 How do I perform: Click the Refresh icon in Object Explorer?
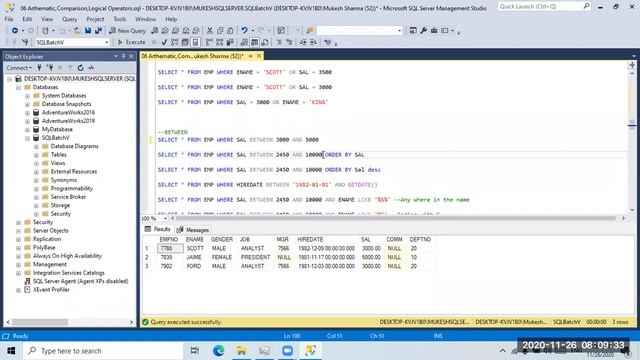coord(80,68)
